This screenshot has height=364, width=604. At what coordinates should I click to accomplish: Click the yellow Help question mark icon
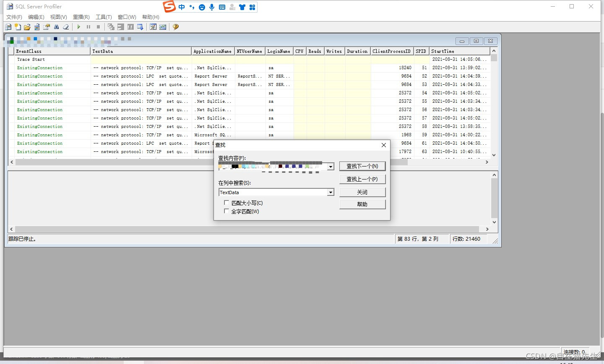(176, 27)
